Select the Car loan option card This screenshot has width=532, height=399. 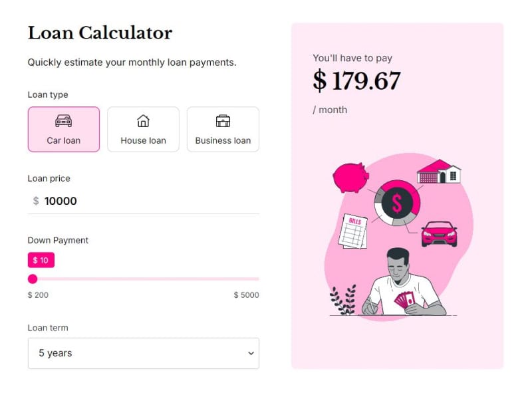[63, 129]
